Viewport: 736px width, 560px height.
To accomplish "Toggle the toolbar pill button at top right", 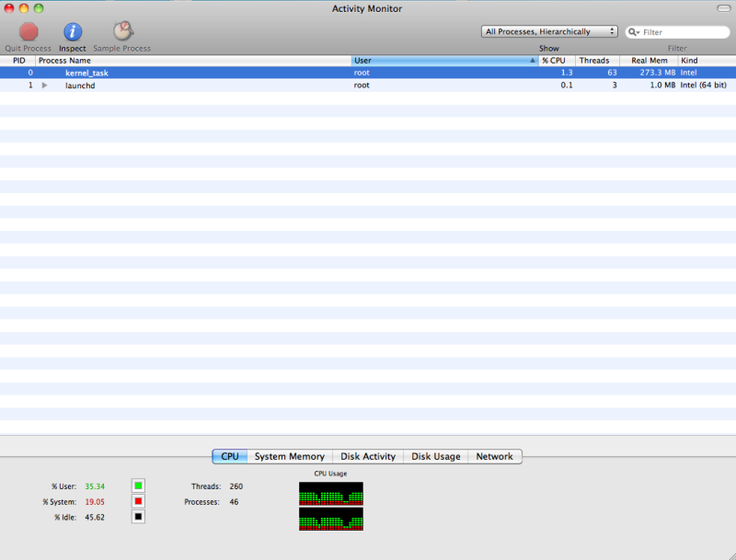I will click(x=723, y=8).
